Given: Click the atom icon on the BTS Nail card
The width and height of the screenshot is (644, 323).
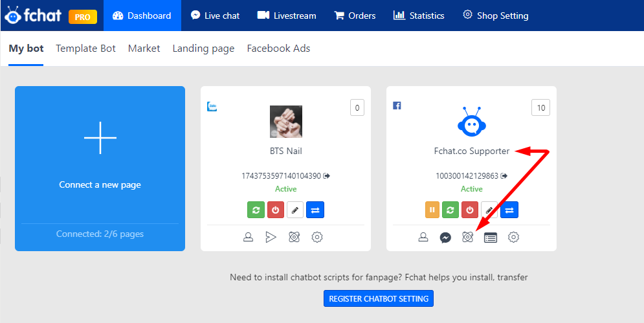Looking at the screenshot, I should click(294, 237).
